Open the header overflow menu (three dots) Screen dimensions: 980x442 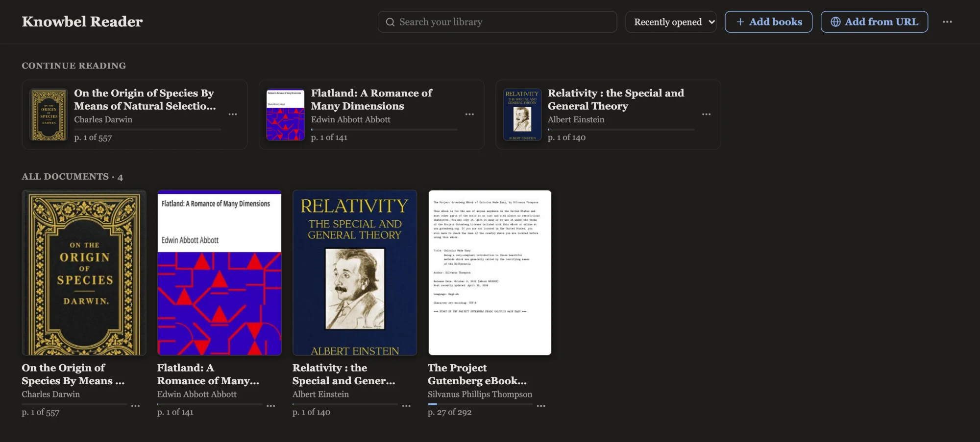(x=947, y=22)
